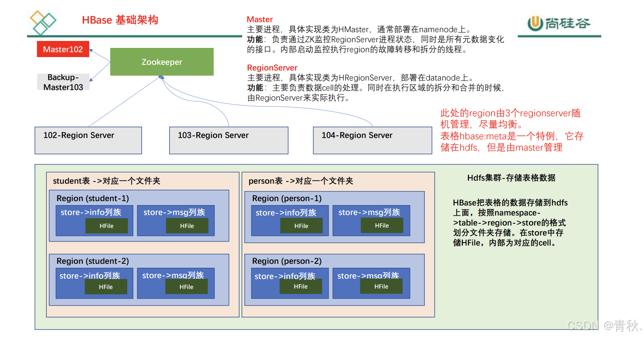Select the Region (student-2) label
This screenshot has width=644, height=337.
[x=93, y=261]
